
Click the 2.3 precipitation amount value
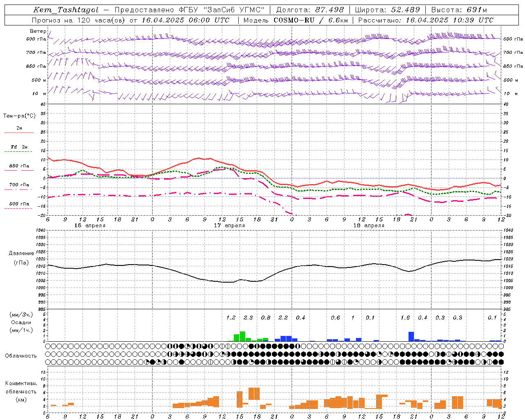point(248,317)
